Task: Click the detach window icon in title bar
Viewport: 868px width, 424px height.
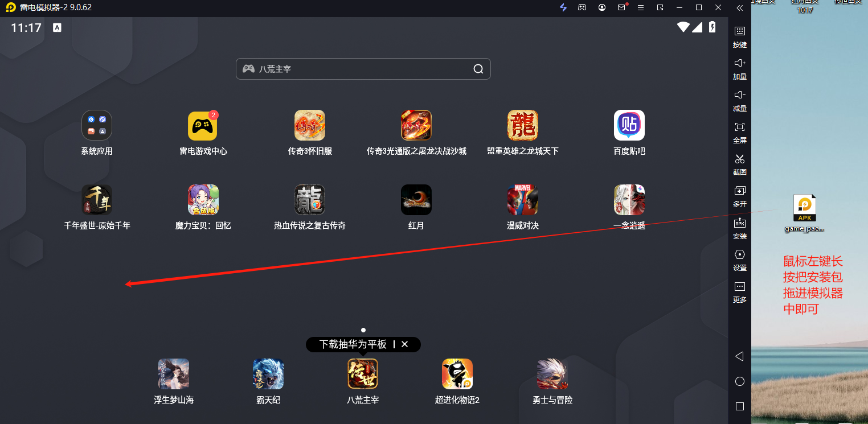Action: (x=660, y=7)
